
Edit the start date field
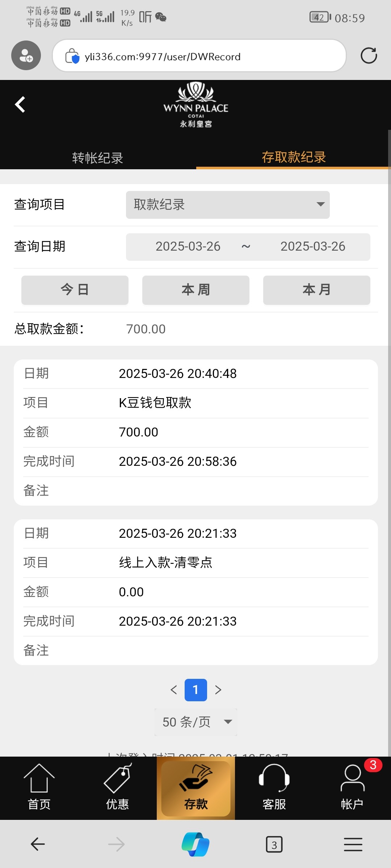coord(188,247)
